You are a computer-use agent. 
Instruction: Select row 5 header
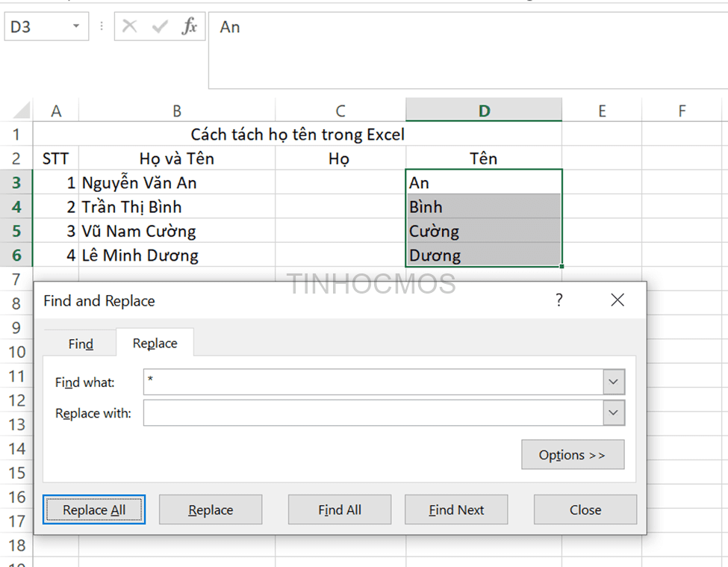coord(16,231)
